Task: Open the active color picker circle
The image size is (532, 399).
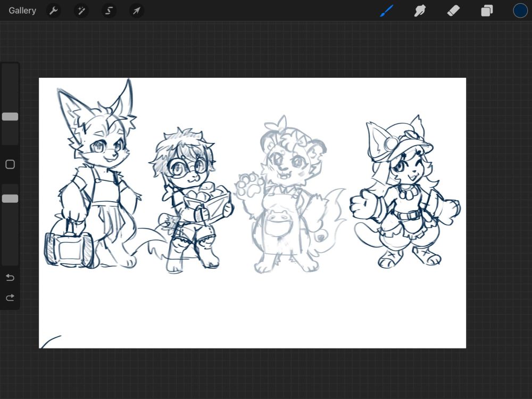Action: (x=520, y=11)
